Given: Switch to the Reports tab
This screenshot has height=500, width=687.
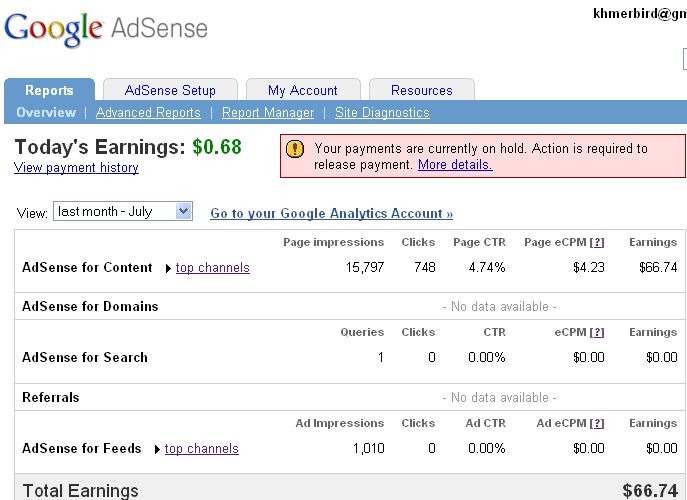Looking at the screenshot, I should (x=50, y=90).
